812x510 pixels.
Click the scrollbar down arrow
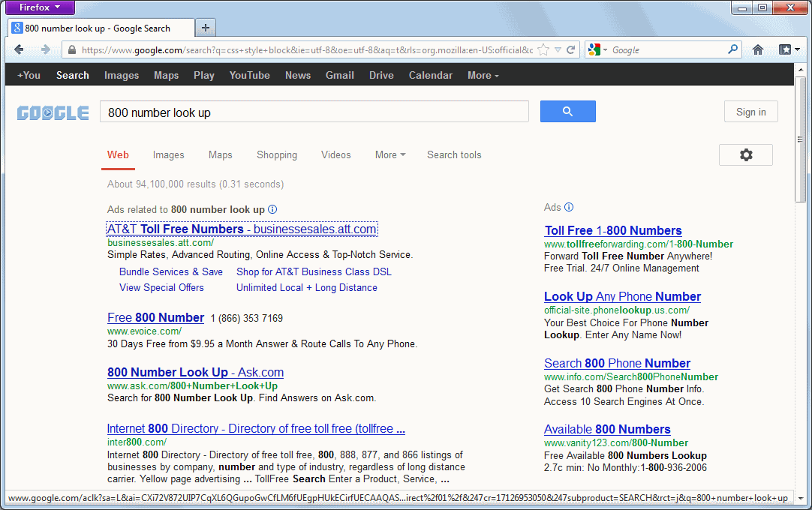(x=800, y=498)
